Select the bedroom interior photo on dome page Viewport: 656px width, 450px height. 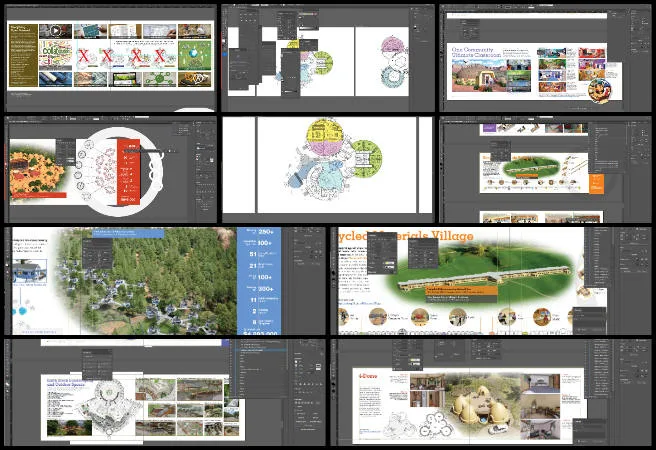coord(541,384)
